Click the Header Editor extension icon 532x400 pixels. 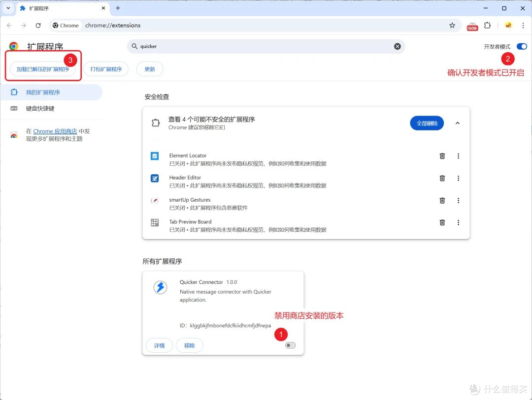(x=155, y=178)
